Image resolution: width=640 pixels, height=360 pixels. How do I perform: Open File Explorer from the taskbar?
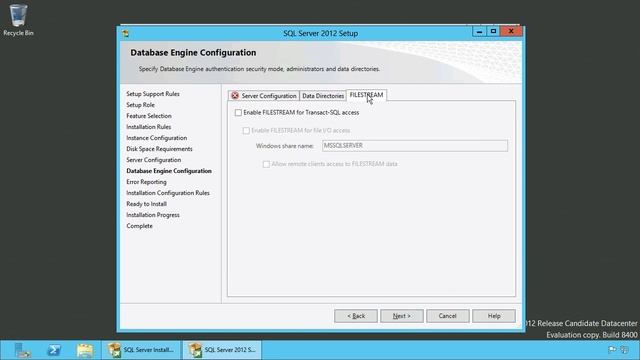[x=85, y=350]
